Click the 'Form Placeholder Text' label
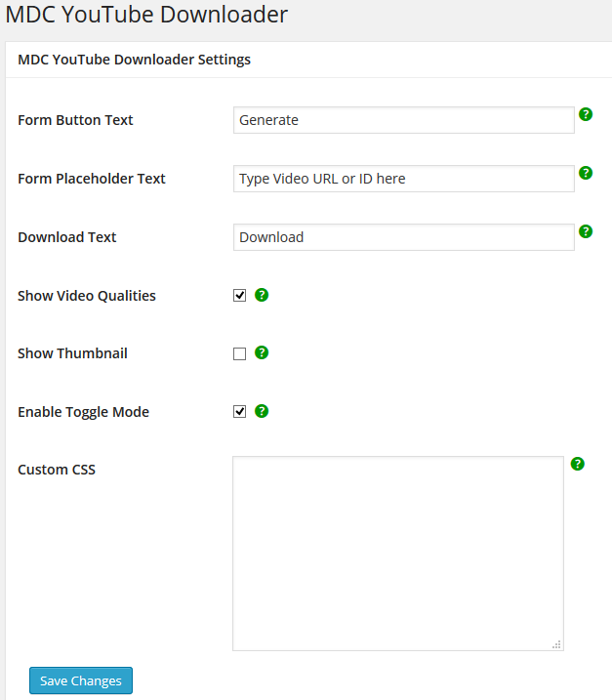The width and height of the screenshot is (612, 700). tap(92, 179)
